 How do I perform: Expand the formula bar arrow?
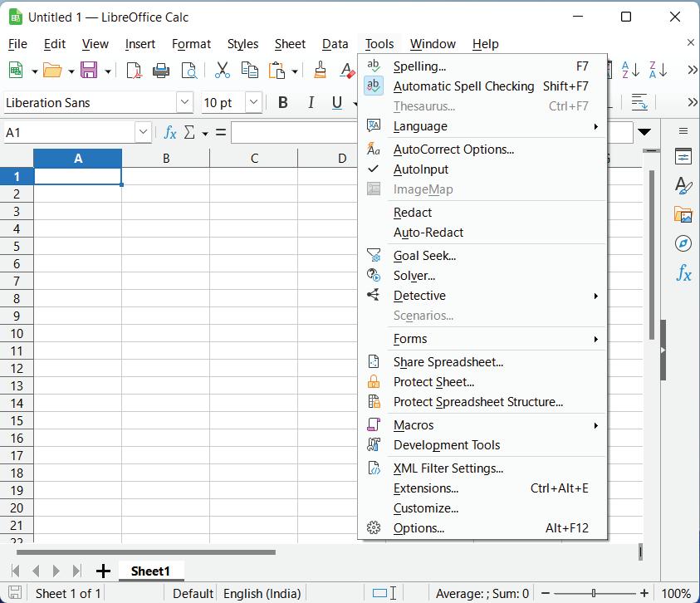coord(644,132)
